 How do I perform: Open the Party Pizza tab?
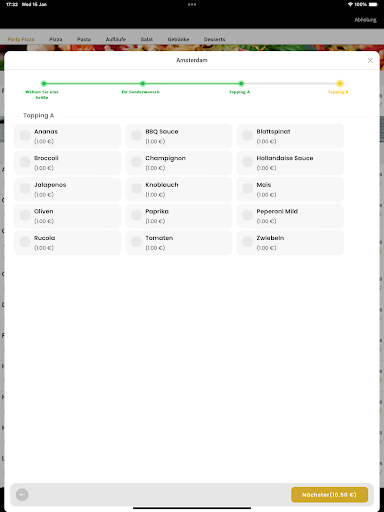[x=21, y=39]
